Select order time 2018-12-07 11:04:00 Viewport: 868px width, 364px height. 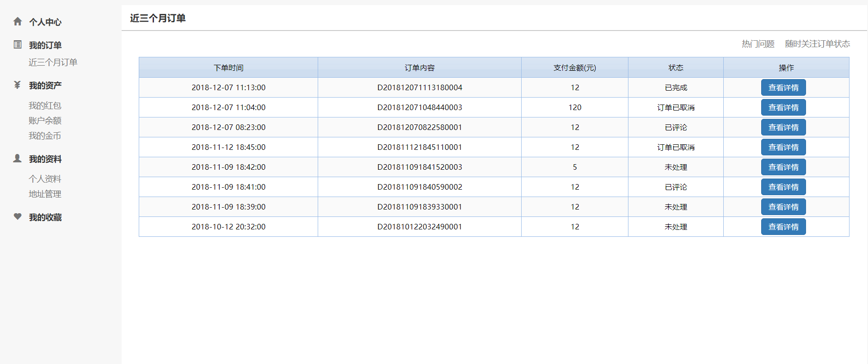point(228,107)
